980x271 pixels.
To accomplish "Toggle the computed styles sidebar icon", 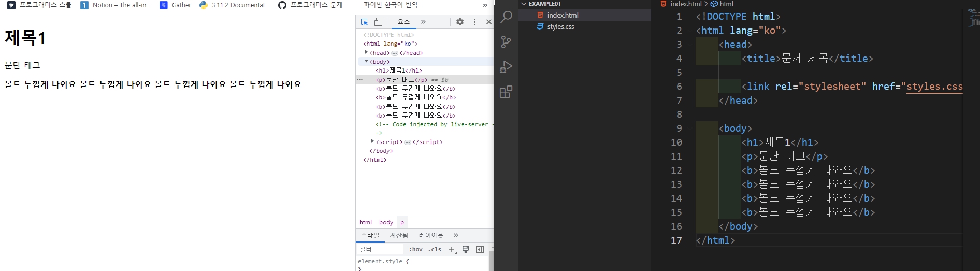I will tap(480, 249).
